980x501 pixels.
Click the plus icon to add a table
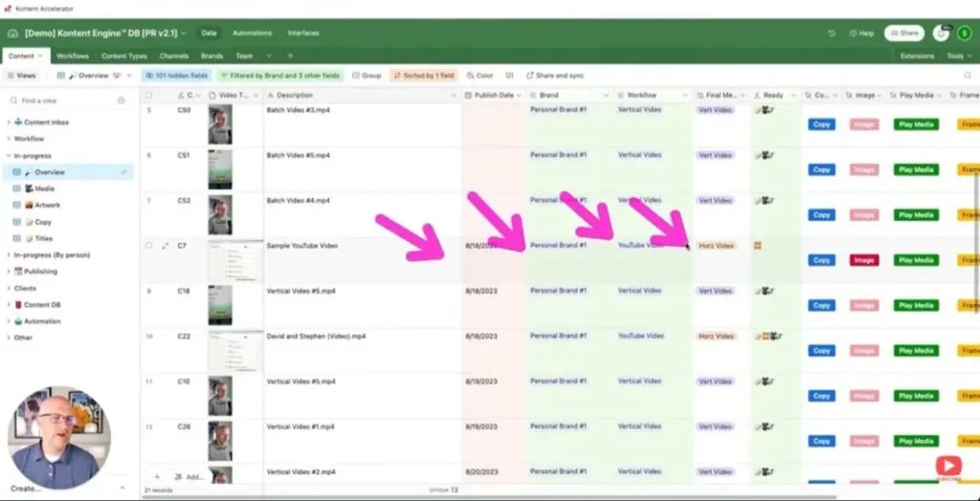pos(290,56)
